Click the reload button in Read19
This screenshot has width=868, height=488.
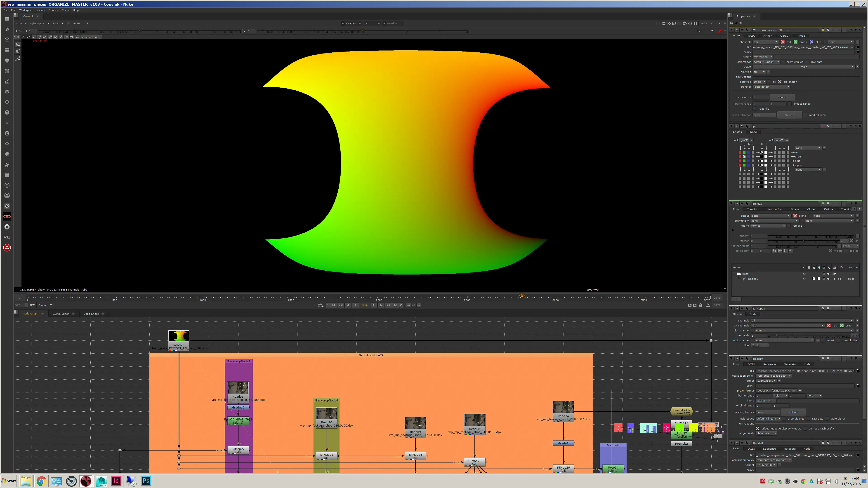pyautogui.click(x=793, y=412)
